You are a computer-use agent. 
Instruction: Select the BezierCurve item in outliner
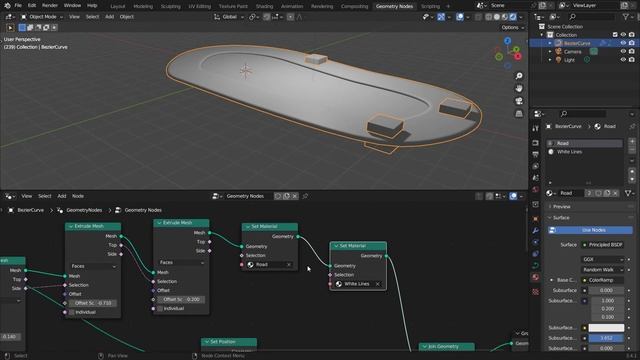point(577,43)
